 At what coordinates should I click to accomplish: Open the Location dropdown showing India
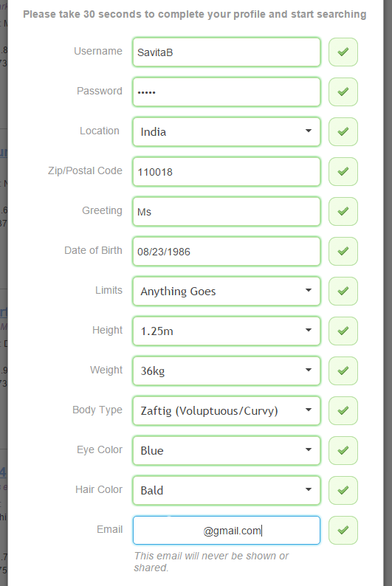[227, 131]
